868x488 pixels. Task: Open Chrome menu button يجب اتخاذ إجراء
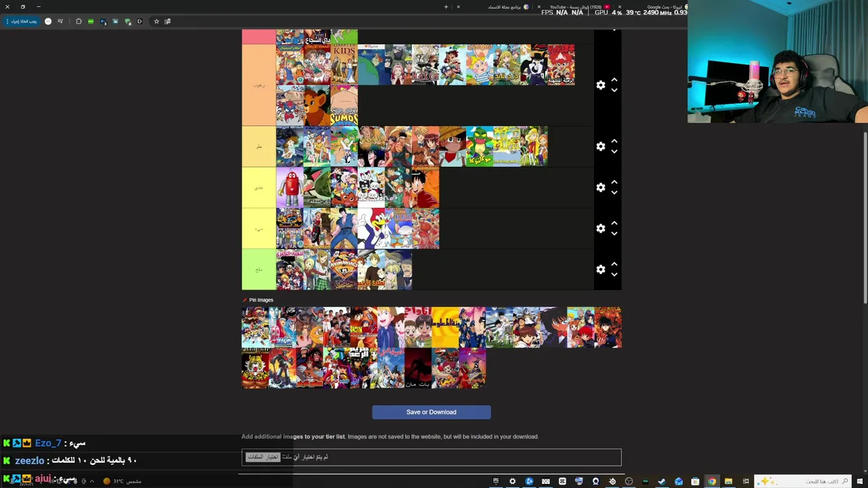[21, 21]
